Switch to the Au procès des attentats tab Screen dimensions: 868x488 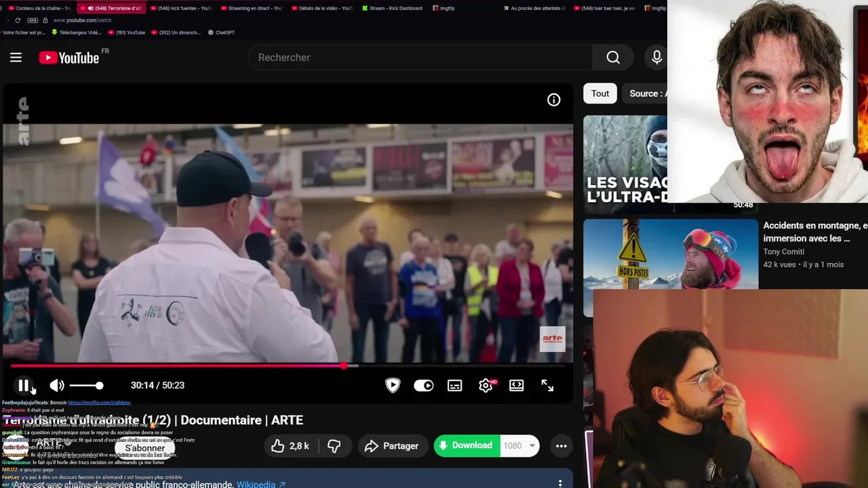click(534, 8)
